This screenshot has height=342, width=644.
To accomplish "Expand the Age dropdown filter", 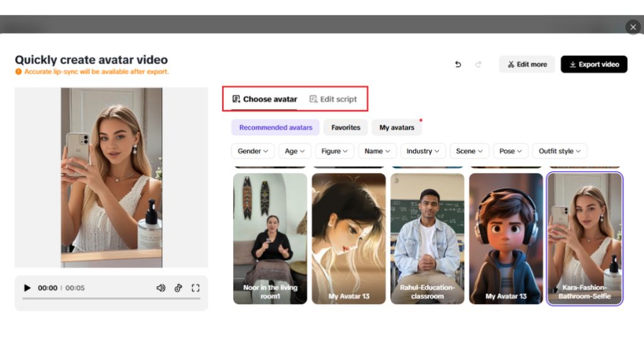I will click(x=294, y=151).
